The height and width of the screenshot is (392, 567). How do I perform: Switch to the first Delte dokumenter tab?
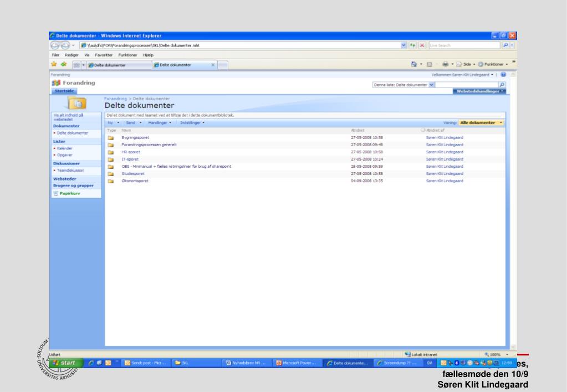[119, 65]
